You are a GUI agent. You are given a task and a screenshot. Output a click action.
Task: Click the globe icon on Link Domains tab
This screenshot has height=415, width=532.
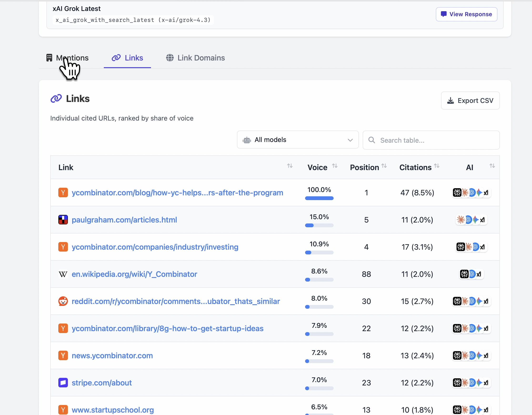[170, 58]
